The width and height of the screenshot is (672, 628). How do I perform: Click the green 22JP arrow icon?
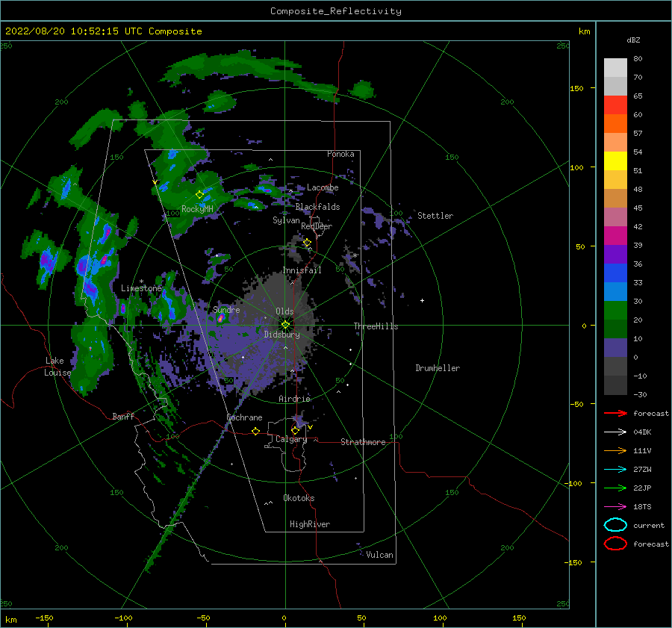(x=615, y=488)
